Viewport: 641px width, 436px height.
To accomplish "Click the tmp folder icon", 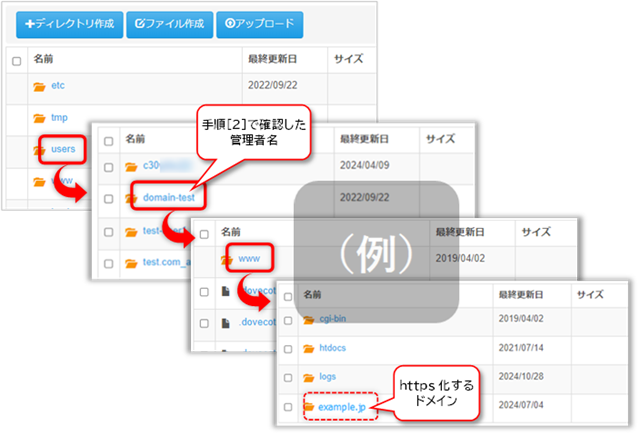I will coord(40,118).
